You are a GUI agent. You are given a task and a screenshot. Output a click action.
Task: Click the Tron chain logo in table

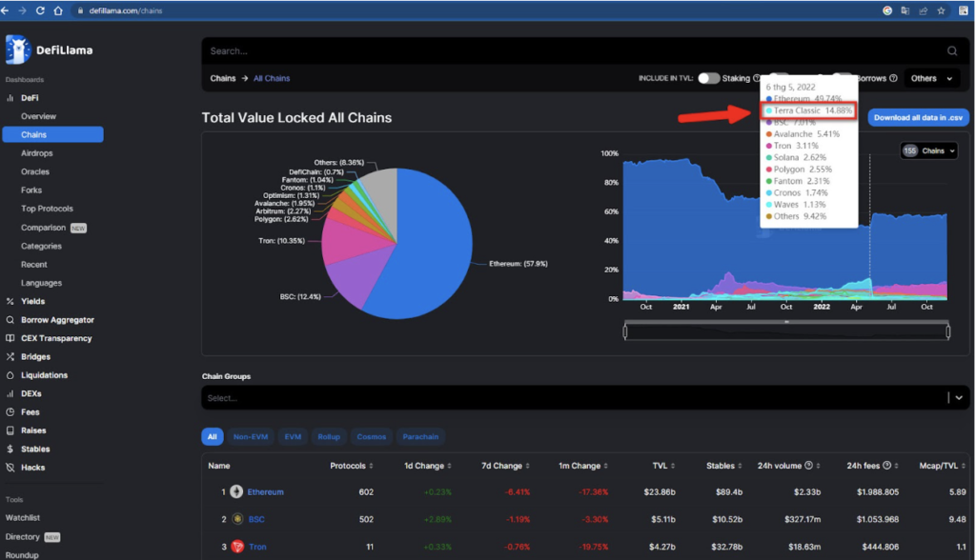coord(237,547)
